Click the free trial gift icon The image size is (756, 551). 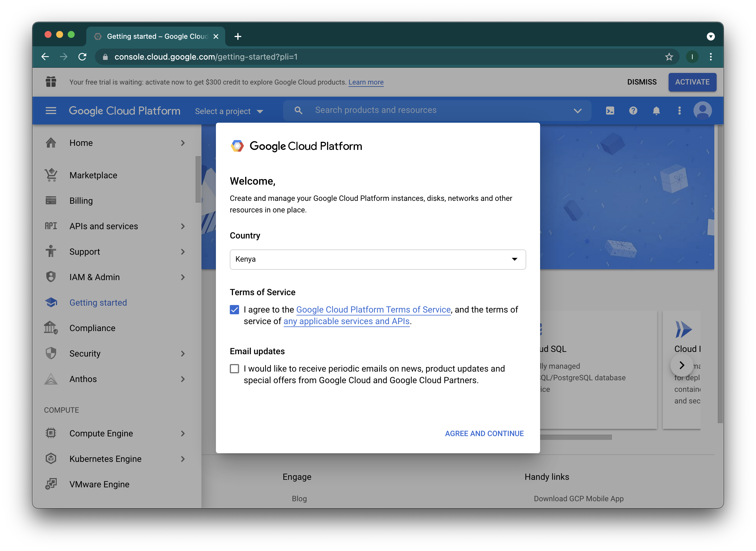coord(51,82)
